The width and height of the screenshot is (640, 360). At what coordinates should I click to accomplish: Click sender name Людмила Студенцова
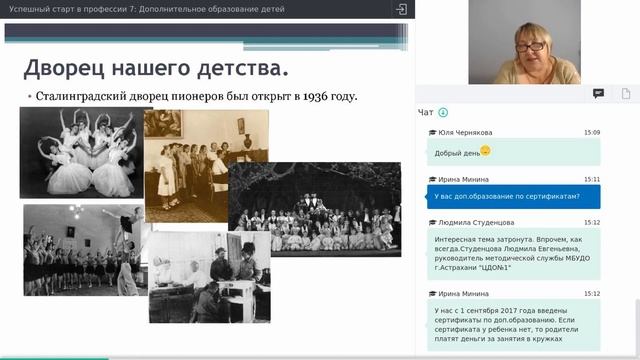(476, 222)
